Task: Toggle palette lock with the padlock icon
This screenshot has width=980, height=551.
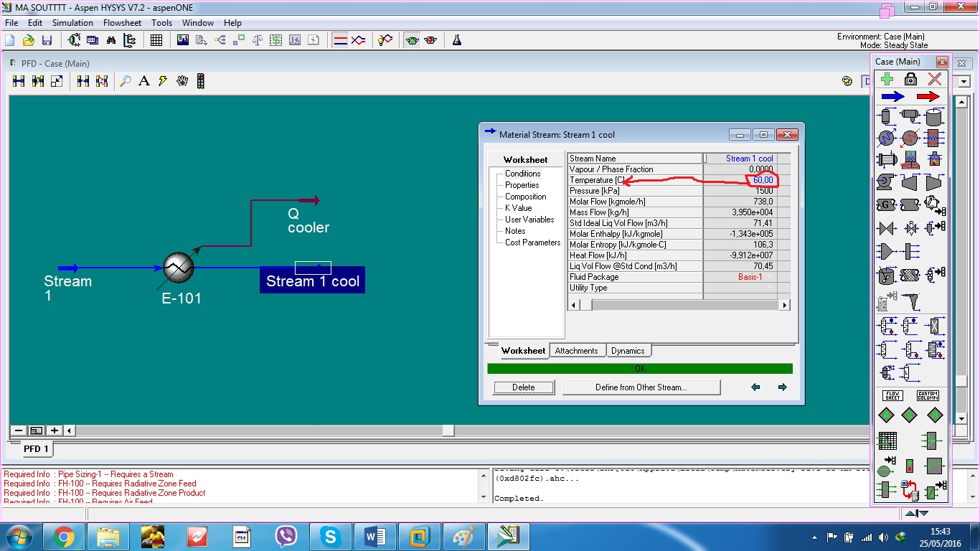Action: tap(910, 80)
